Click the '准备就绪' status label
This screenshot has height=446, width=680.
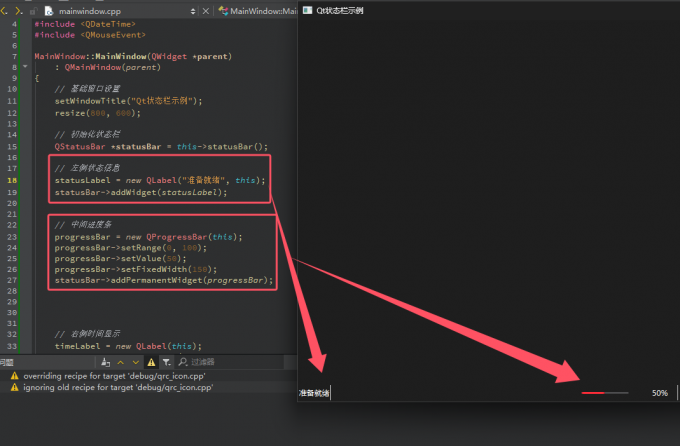(314, 393)
